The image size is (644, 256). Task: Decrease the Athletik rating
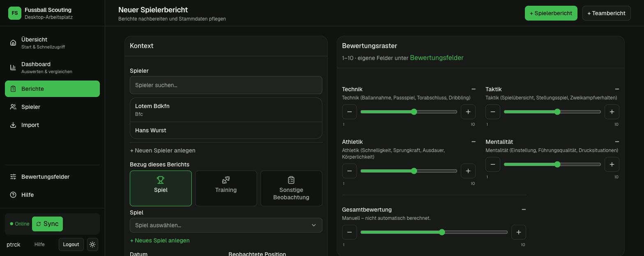coord(350,171)
